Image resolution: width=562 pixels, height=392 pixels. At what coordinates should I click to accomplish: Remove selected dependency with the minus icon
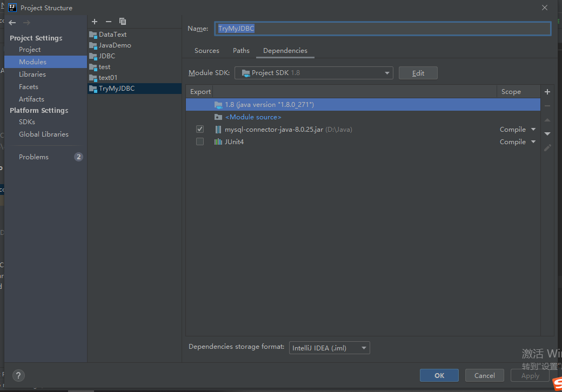click(x=547, y=106)
